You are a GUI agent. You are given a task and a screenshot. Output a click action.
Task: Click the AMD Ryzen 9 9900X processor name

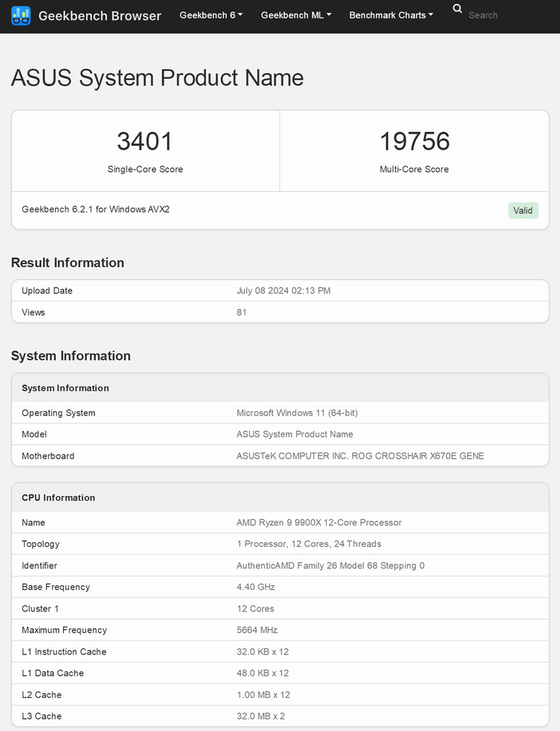318,522
